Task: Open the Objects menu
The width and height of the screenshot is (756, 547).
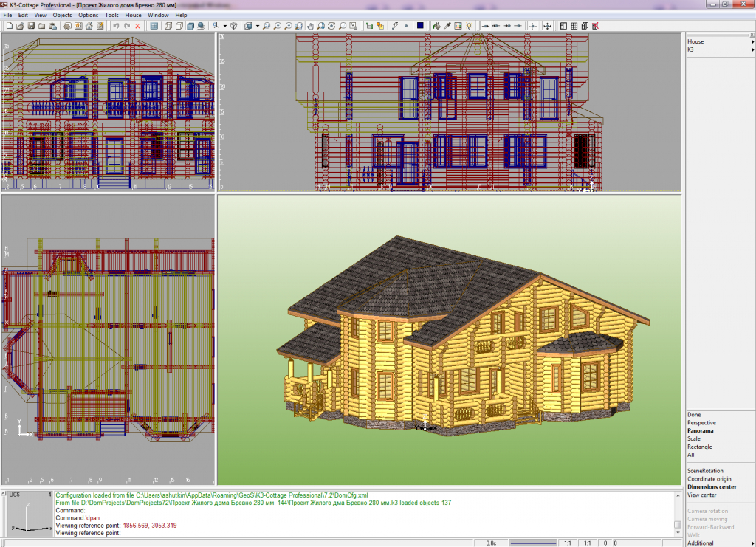Action: tap(62, 15)
